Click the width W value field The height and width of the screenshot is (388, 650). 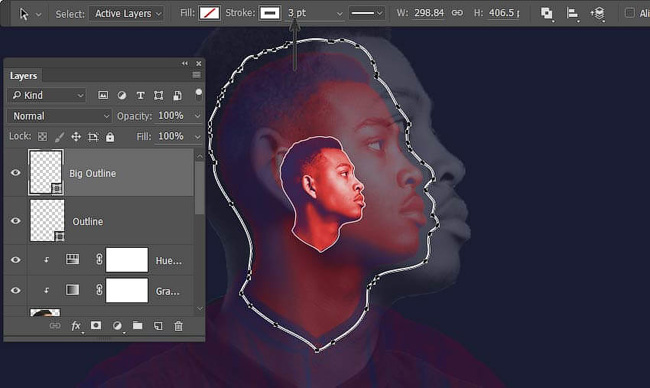point(429,13)
